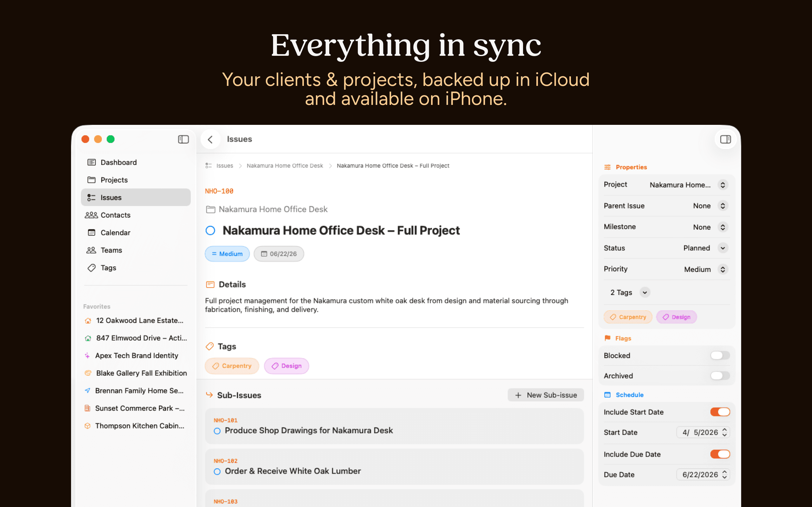The image size is (812, 507).
Task: Click the New Sub-issue button
Action: (546, 395)
